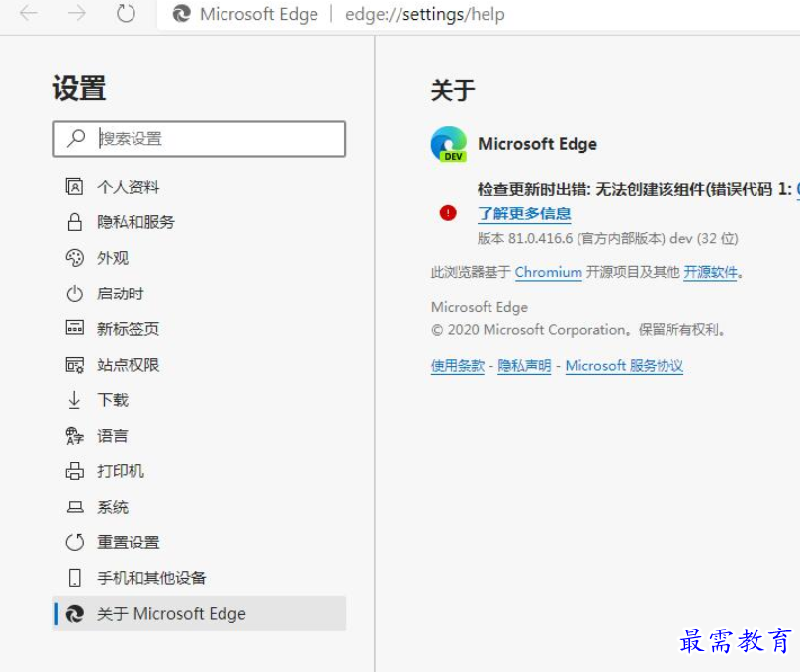Click the printer icon for 打印机
Image resolution: width=800 pixels, height=672 pixels.
pos(74,471)
